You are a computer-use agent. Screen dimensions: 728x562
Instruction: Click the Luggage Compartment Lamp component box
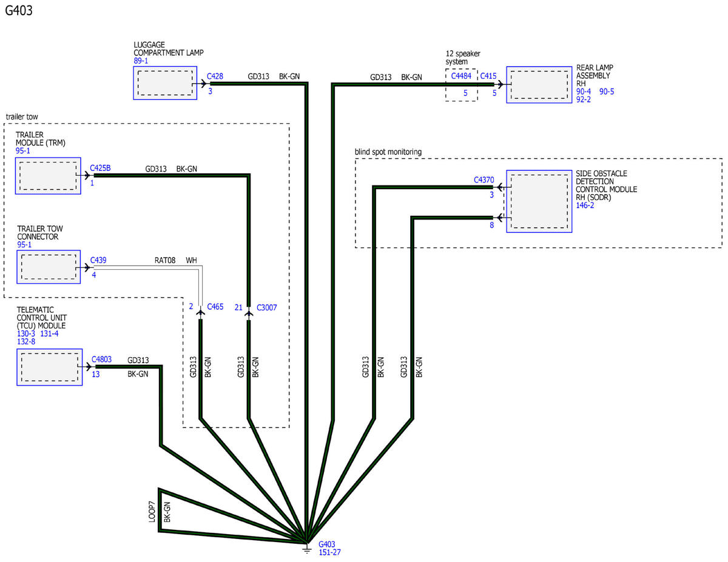click(x=165, y=83)
